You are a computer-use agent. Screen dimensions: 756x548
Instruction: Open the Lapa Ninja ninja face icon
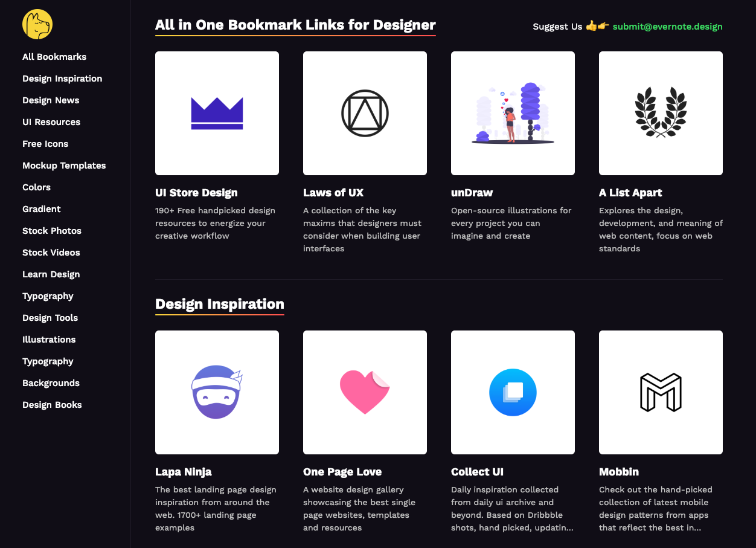(217, 392)
